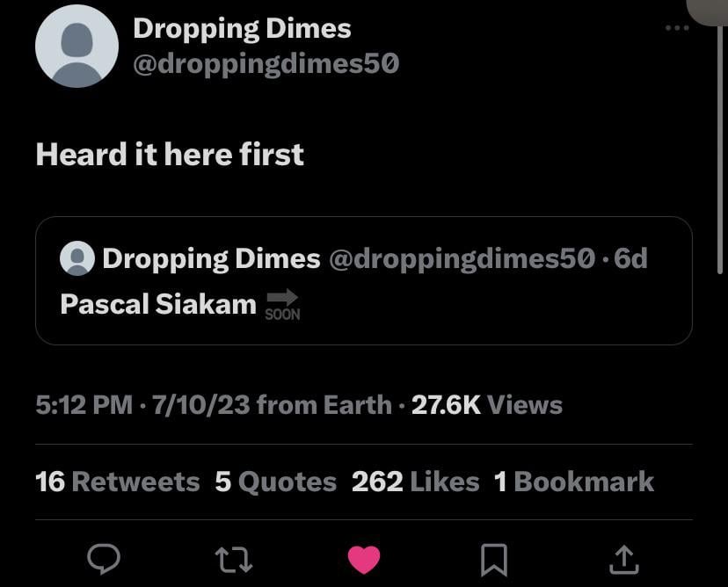This screenshot has width=728, height=587.
Task: Open the Dropping Dimes display name
Action: pos(242,28)
